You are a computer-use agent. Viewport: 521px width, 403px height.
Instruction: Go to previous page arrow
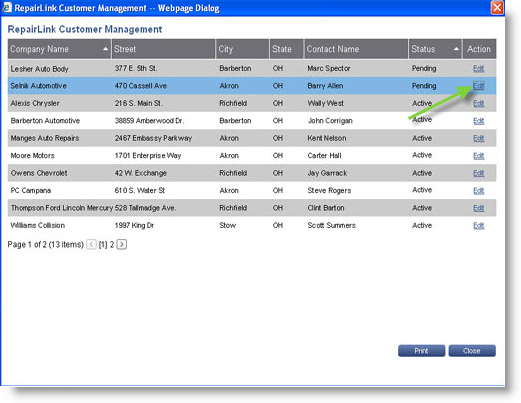coord(91,244)
